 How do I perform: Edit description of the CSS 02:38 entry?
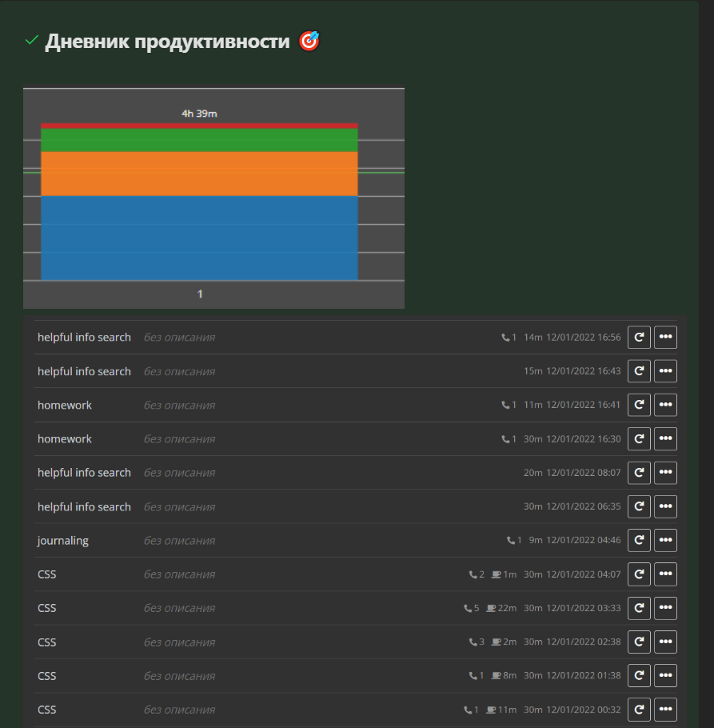click(x=180, y=642)
